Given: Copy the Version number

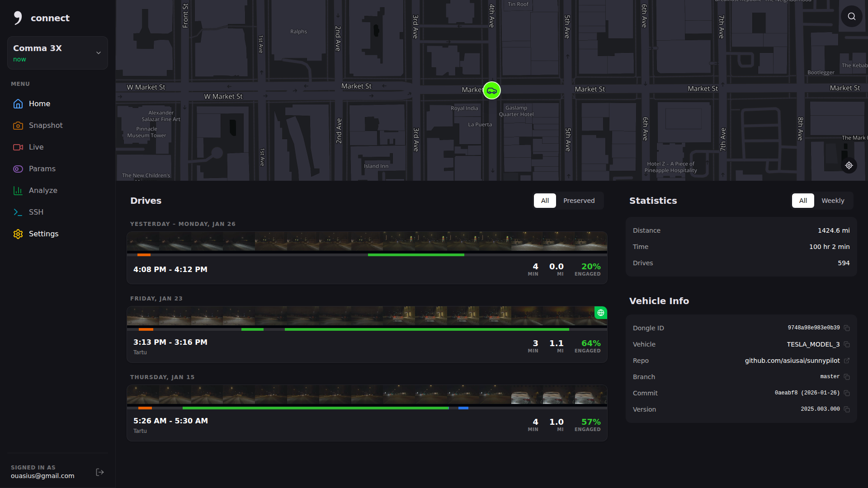Looking at the screenshot, I should (x=847, y=409).
